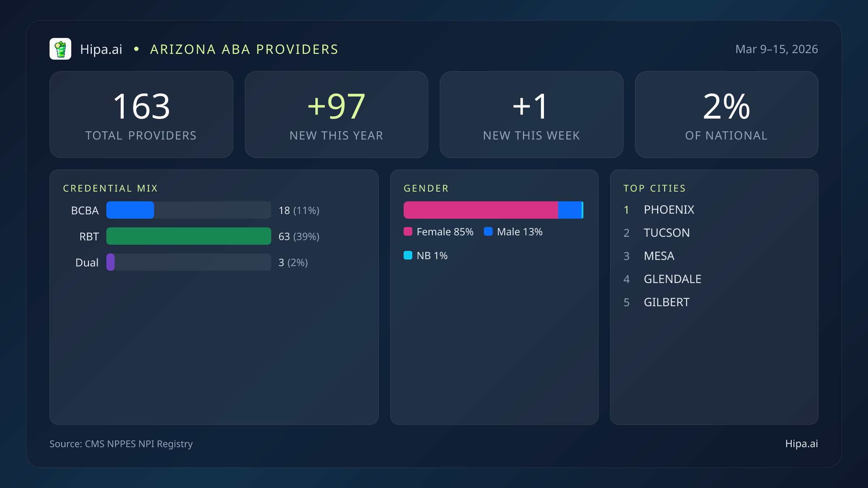Select GLENDALE in the top cities list
The image size is (868, 488).
(x=672, y=279)
